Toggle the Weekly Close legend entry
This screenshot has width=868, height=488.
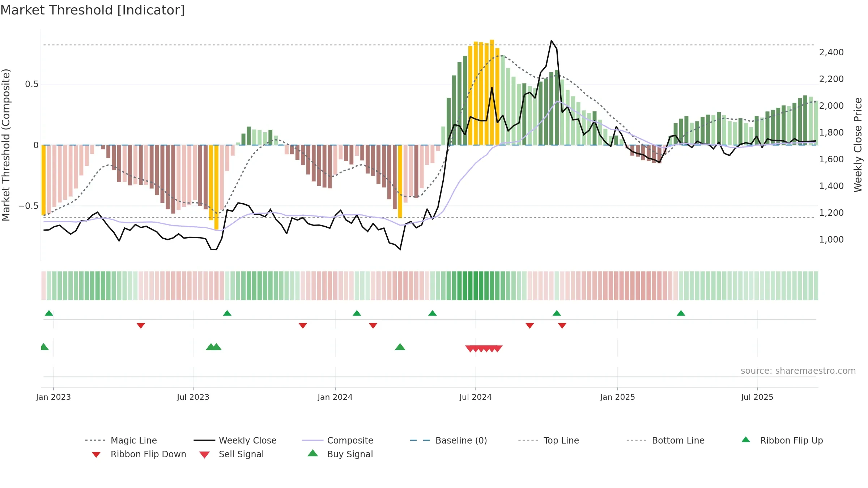pos(235,440)
